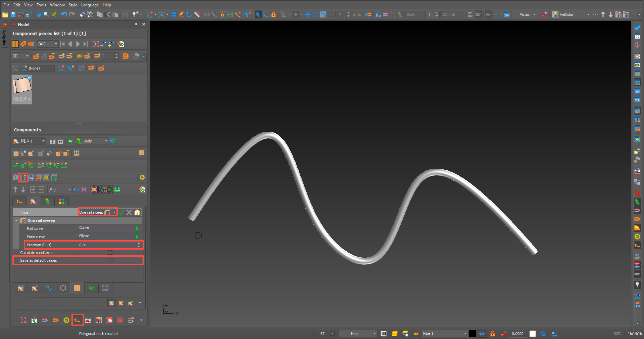The width and height of the screenshot is (644, 339).
Task: Click the Save disk icon in toolbar
Action: click(13, 14)
